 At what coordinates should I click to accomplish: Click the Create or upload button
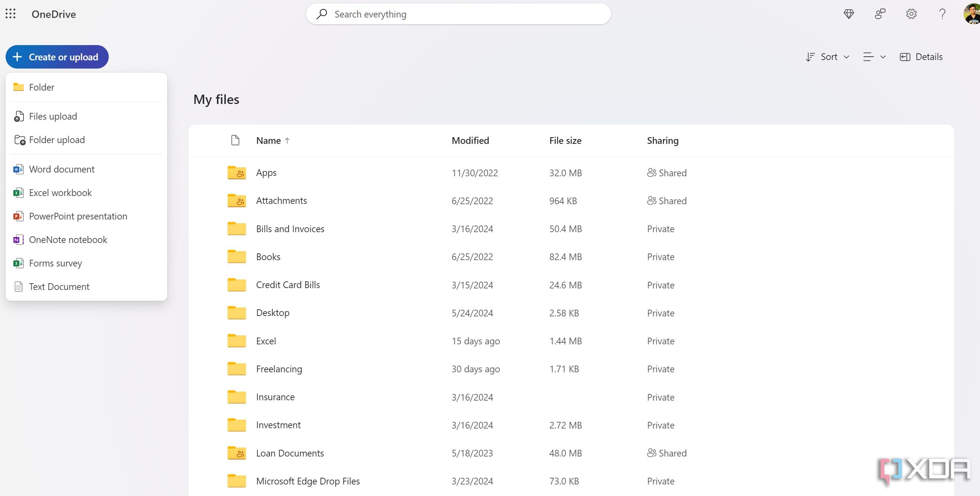(x=57, y=57)
